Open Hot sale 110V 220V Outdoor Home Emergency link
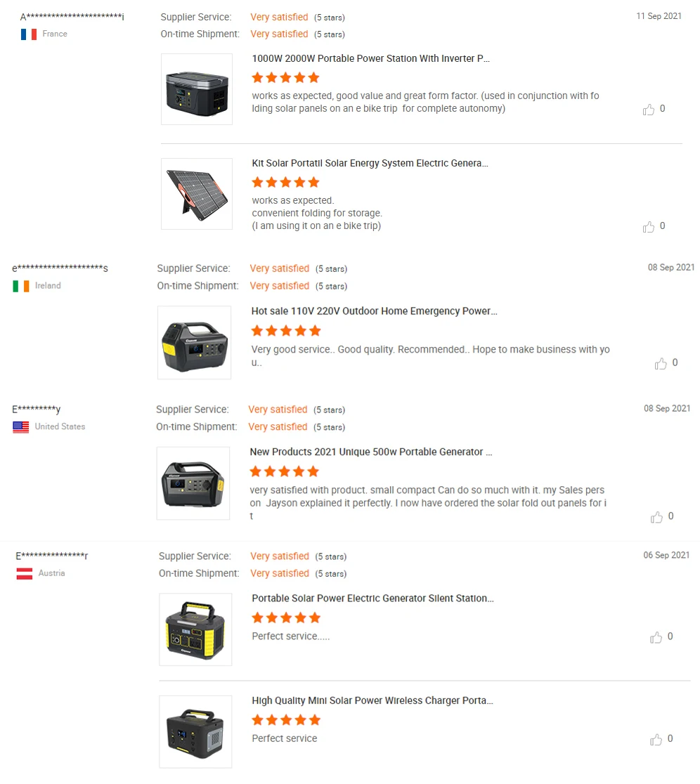700x784 pixels. tap(374, 311)
